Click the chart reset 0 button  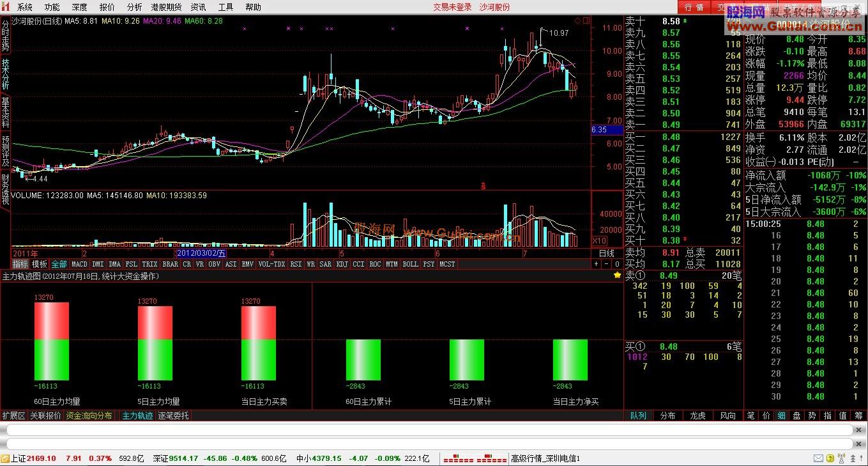click(x=617, y=264)
